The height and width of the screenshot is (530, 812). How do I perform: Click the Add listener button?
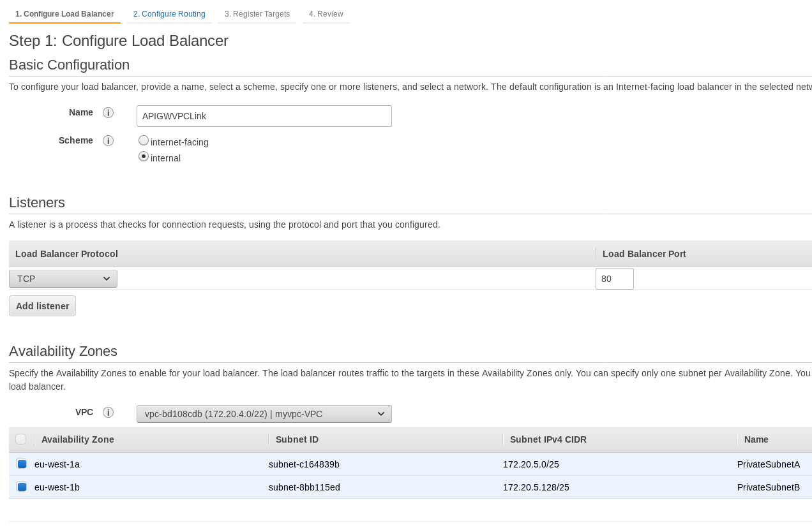coord(42,306)
